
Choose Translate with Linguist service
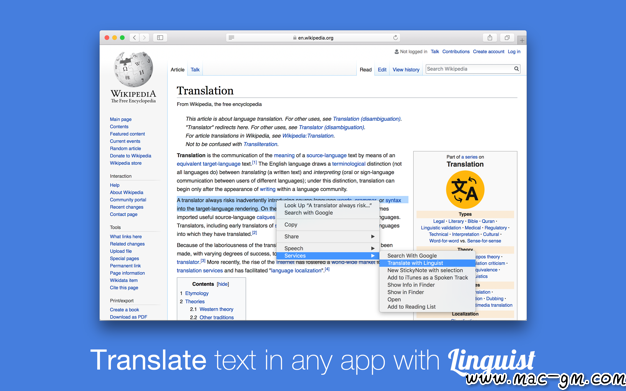pyautogui.click(x=427, y=263)
